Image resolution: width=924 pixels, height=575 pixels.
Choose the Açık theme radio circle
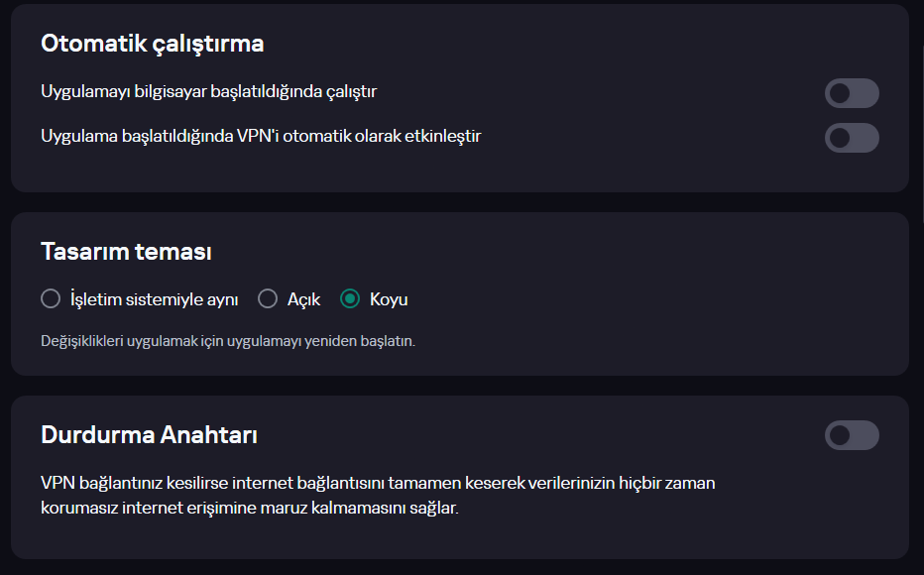point(267,298)
